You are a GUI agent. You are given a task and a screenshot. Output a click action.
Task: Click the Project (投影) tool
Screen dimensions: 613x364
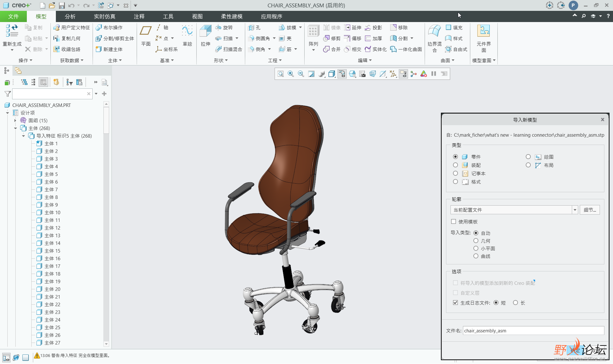[373, 27]
